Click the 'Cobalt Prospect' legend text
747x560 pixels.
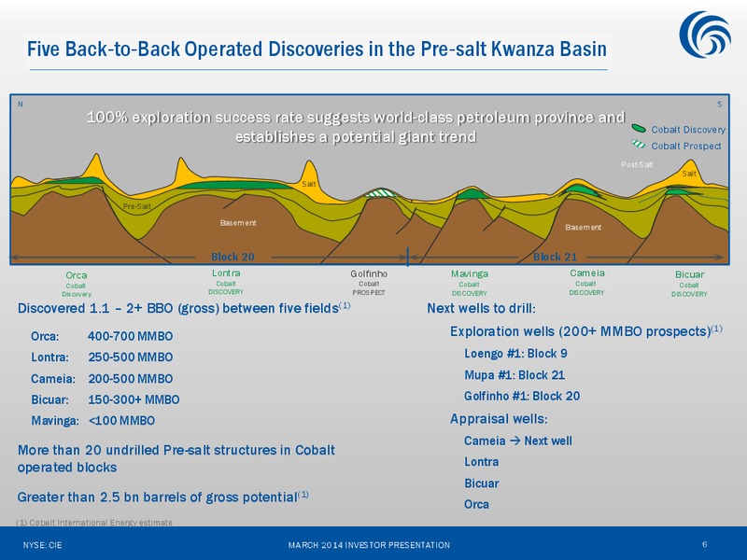coord(686,146)
